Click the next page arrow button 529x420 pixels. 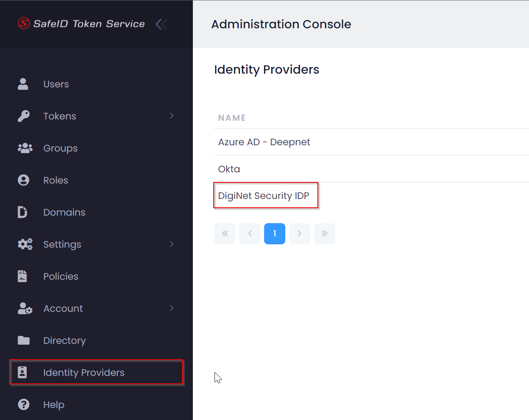[x=299, y=234]
